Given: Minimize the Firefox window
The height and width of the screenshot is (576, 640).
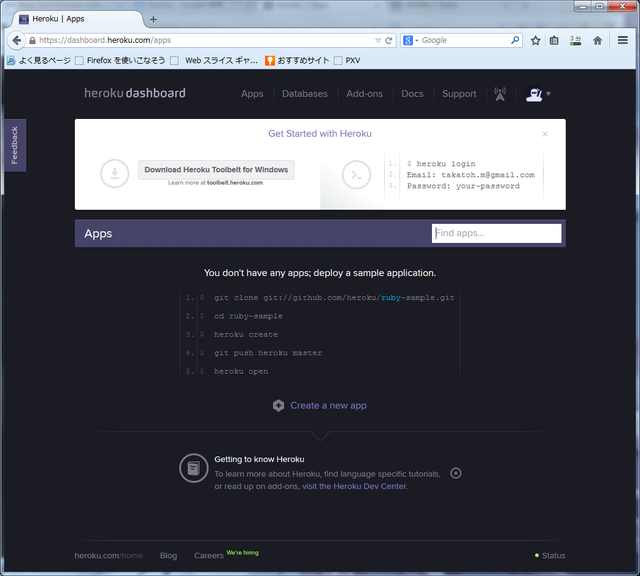Looking at the screenshot, I should (x=583, y=6).
